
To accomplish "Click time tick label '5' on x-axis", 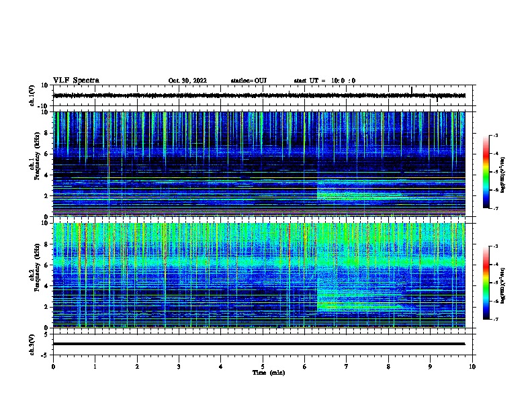I will [x=263, y=367].
